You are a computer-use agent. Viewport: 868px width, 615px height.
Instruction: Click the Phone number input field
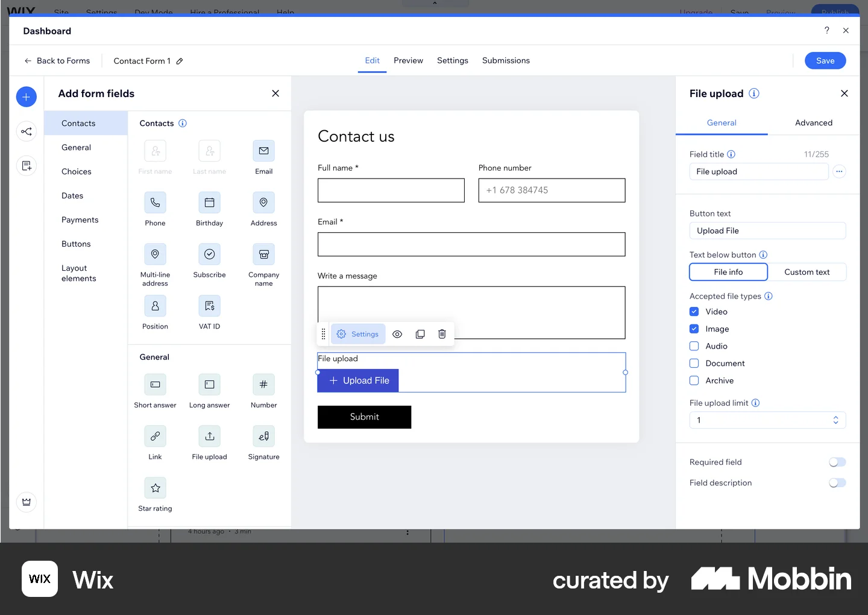pyautogui.click(x=552, y=191)
